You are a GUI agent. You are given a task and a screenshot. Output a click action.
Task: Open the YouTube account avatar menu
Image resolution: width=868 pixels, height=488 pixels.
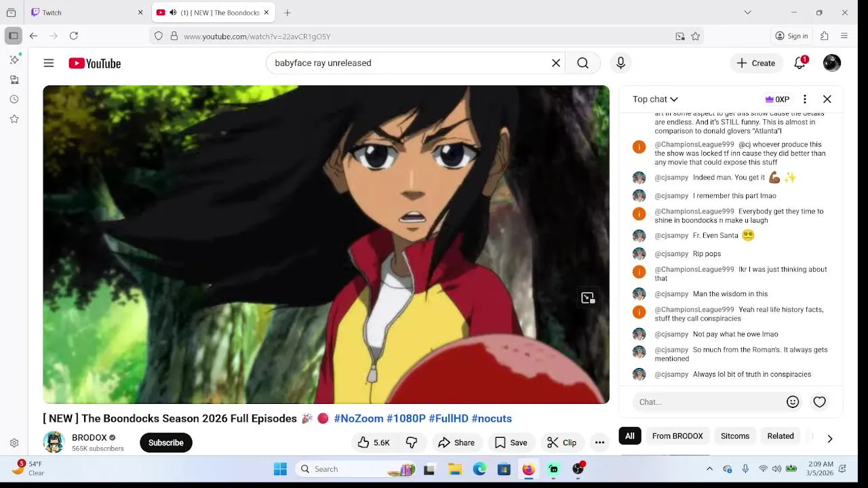(x=832, y=63)
